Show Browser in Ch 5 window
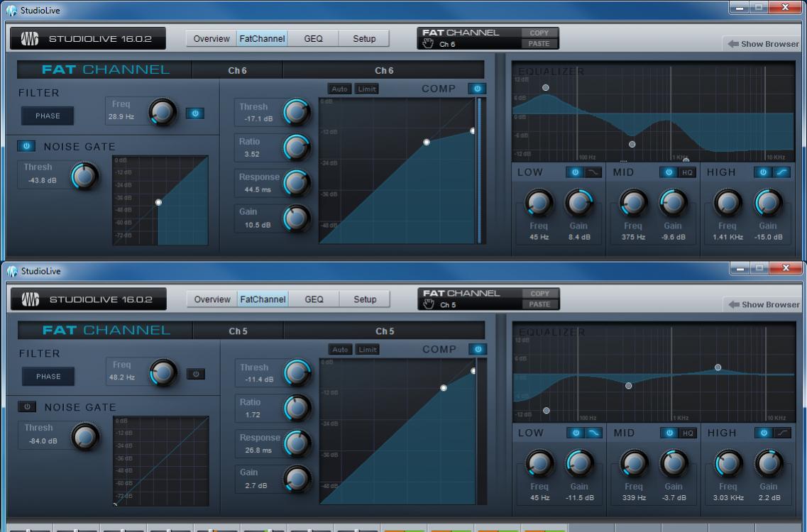The width and height of the screenshot is (807, 532). [764, 304]
